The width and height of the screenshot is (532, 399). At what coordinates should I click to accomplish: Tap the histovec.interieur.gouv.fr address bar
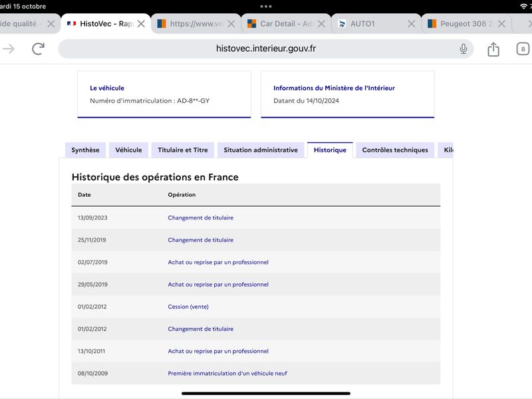click(x=265, y=49)
